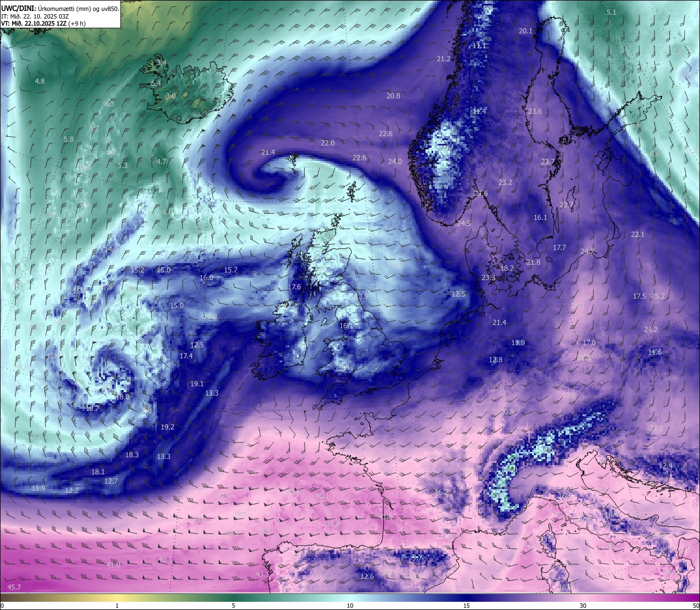Screen dimensions: 700x610
Task: Click the legend tick label "1"
Action: [117, 606]
